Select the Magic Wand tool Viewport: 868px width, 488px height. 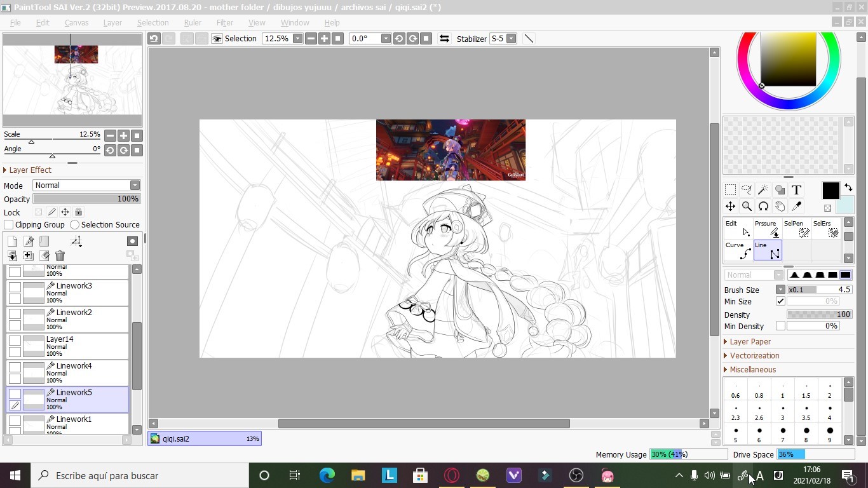763,190
